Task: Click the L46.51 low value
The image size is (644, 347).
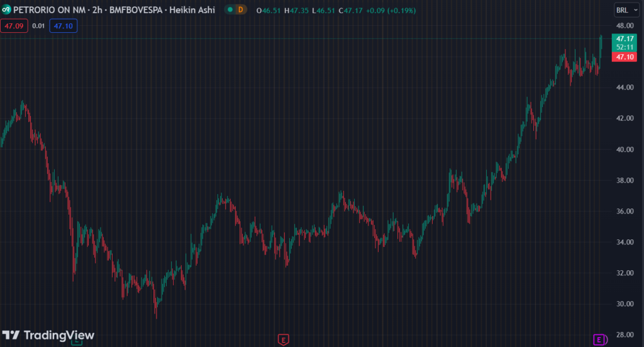Action: pos(324,10)
